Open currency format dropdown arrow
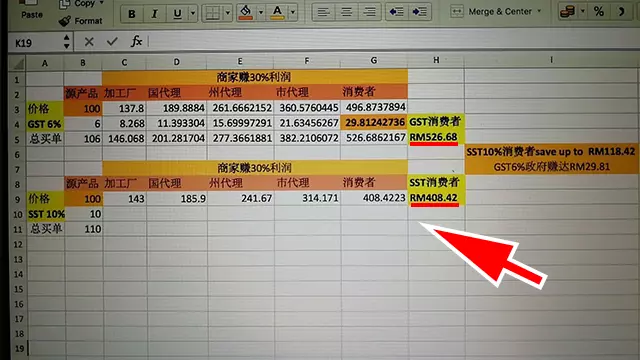Screen dimensions: 640x360 click(x=583, y=11)
